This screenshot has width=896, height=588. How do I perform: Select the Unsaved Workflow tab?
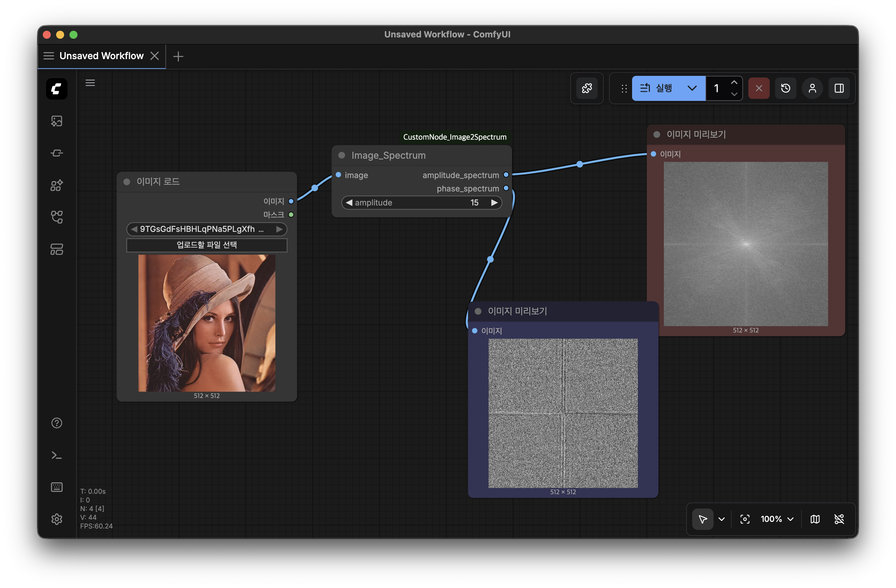click(101, 56)
